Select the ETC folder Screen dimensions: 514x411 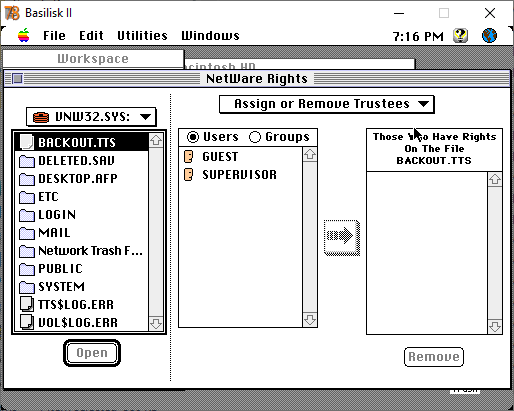[x=82, y=197]
